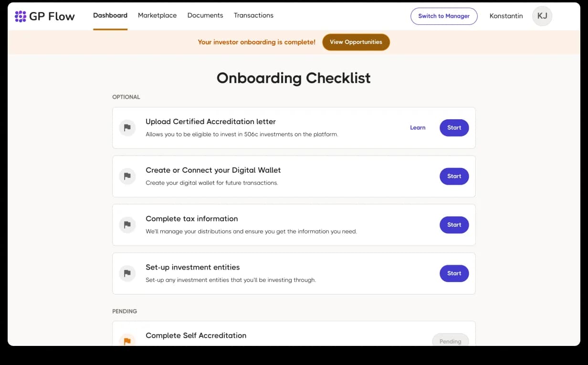This screenshot has height=365, width=588.
Task: Click flag icon beside Create or Connect Digital Wallet
Action: tap(127, 176)
